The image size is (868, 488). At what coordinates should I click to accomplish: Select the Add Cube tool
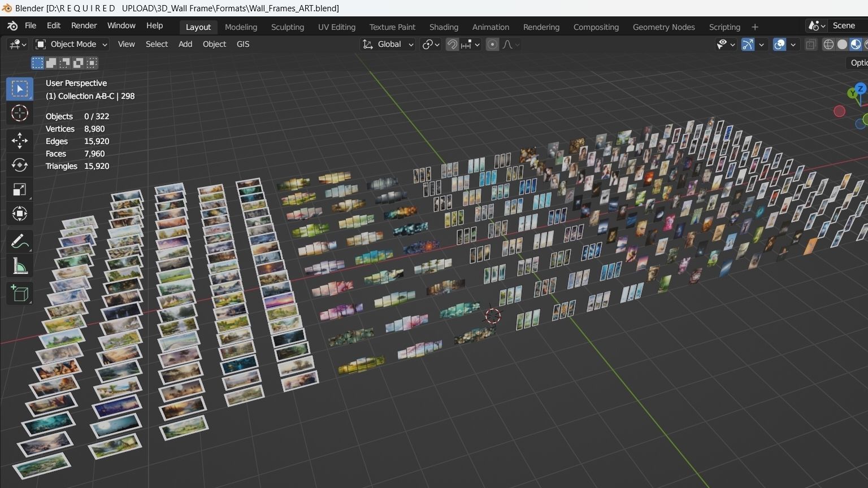(x=20, y=293)
